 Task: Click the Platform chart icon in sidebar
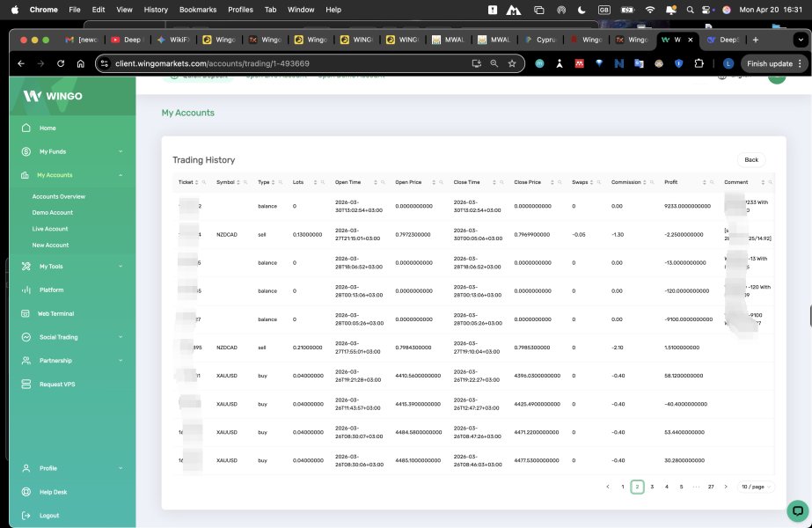(26, 290)
